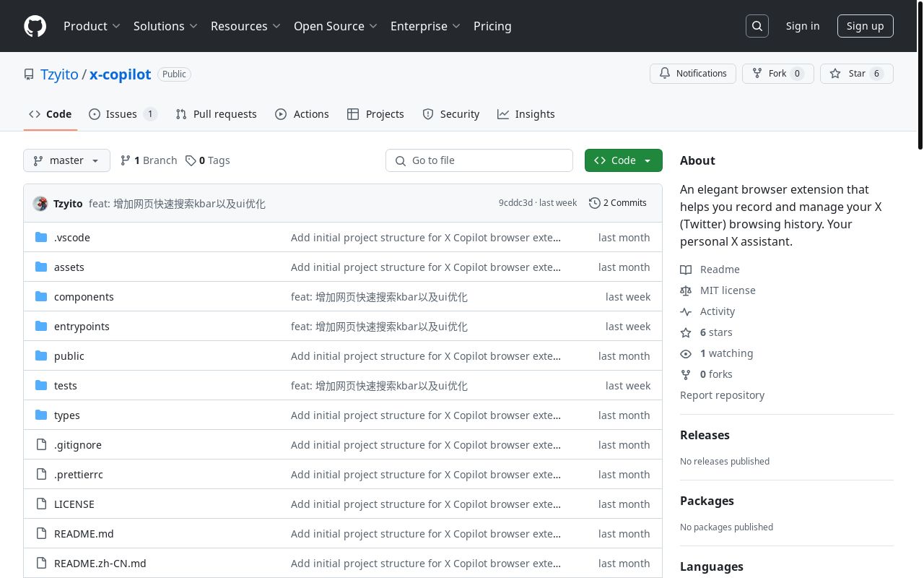
Task: Click the Sign up button
Action: click(x=865, y=26)
